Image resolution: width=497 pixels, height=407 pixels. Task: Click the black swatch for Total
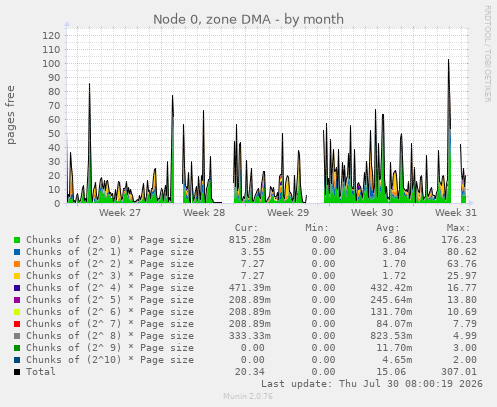click(17, 372)
